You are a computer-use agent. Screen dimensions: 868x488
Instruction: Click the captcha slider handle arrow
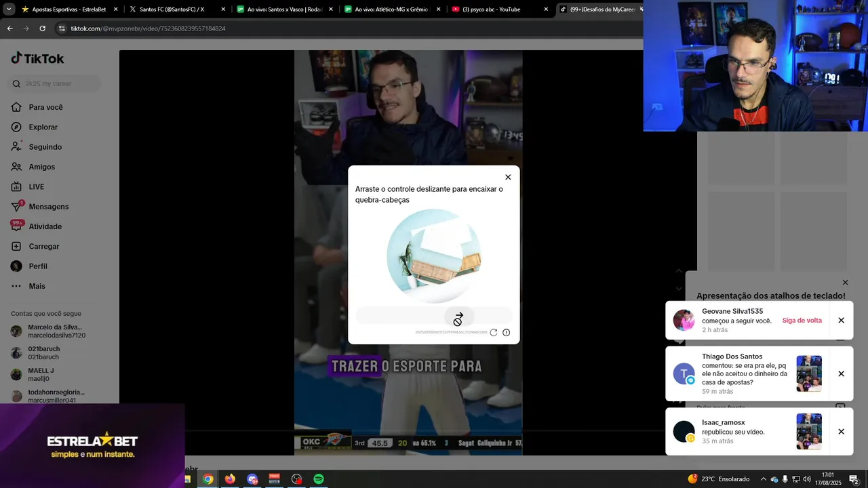tap(459, 317)
